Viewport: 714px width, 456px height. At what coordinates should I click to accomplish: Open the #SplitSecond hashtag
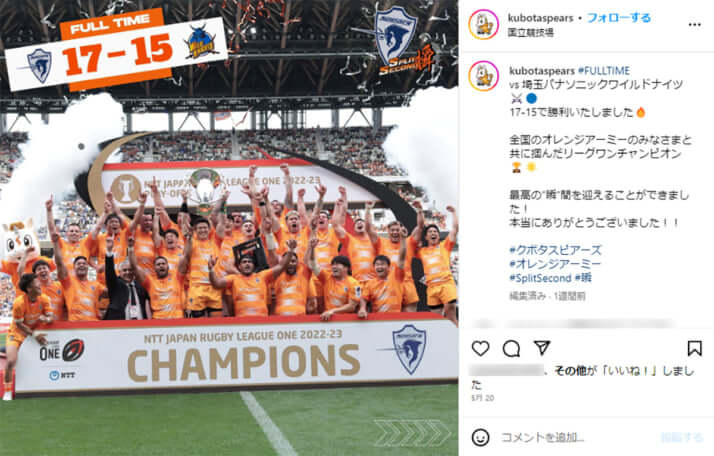[x=540, y=278]
